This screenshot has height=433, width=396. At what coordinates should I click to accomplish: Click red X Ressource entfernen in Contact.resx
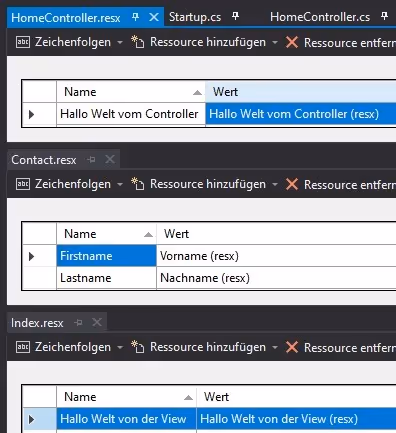point(292,184)
